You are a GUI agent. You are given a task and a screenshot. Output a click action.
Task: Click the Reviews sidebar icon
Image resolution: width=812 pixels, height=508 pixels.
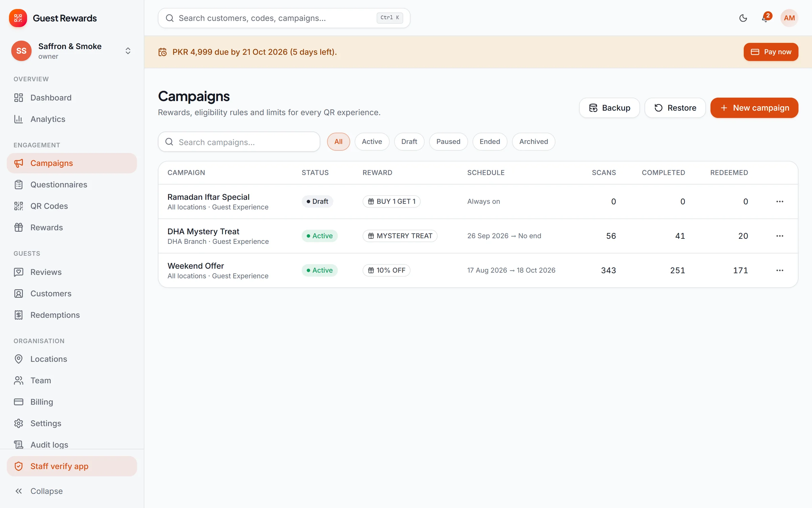19,272
